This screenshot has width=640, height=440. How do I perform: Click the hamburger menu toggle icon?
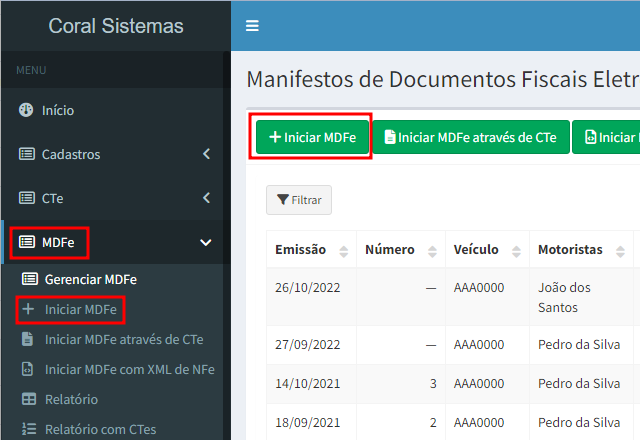(252, 26)
